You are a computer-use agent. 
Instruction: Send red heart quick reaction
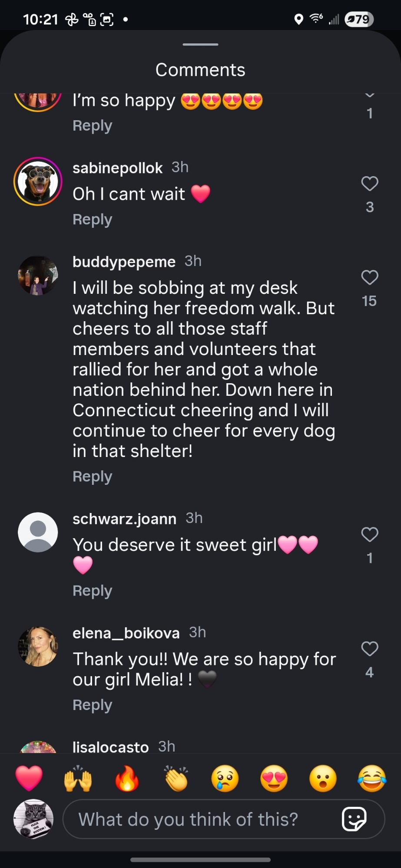[x=29, y=778]
